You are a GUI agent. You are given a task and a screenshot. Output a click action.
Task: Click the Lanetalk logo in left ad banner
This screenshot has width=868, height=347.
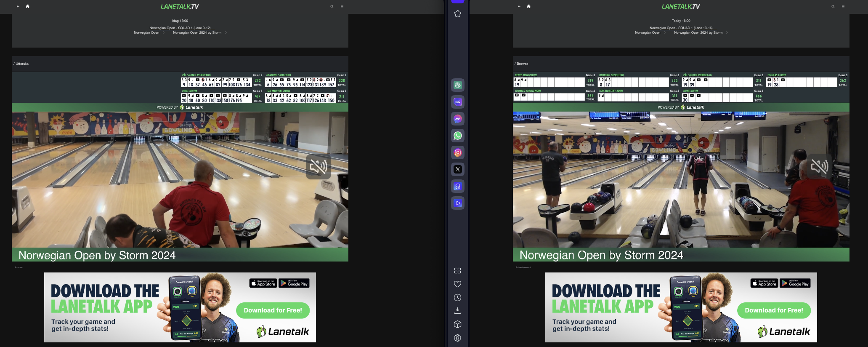283,332
